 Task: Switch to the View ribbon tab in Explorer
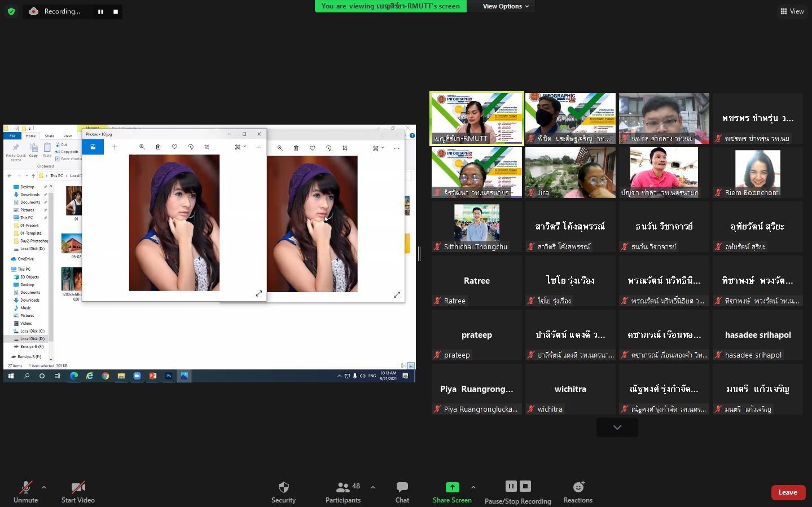tap(67, 136)
